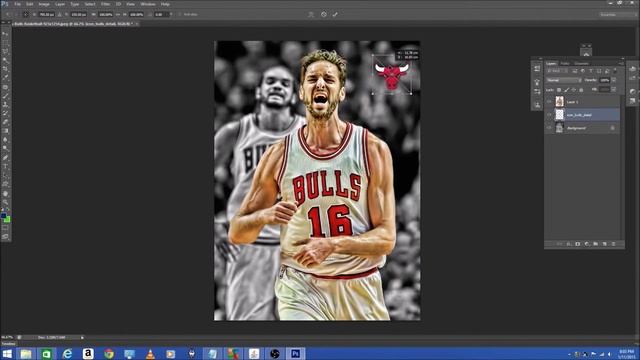The height and width of the screenshot is (360, 640).
Task: Open the Edit menu
Action: pyautogui.click(x=29, y=4)
